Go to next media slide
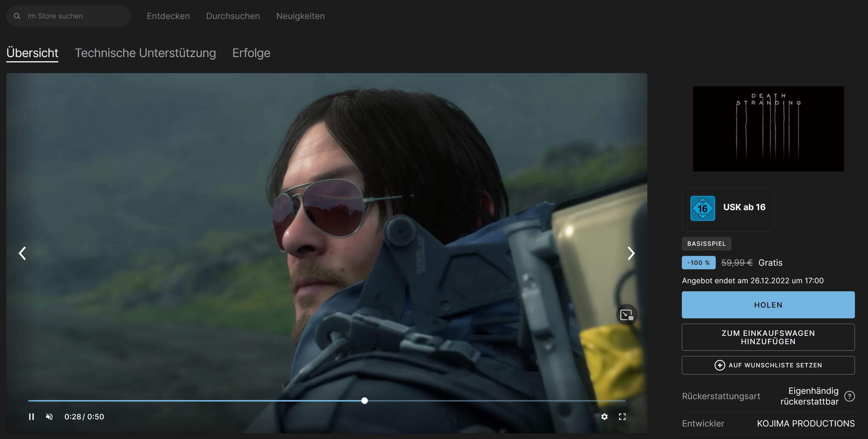This screenshot has width=868, height=439. click(631, 253)
